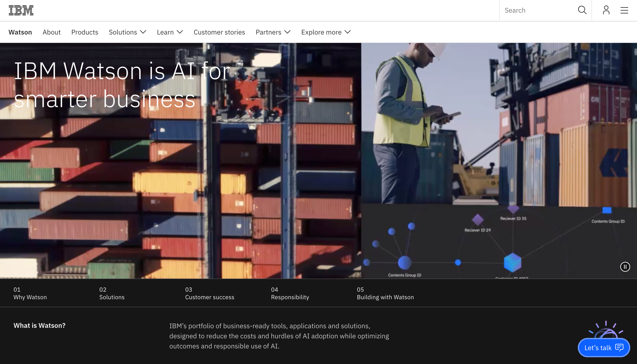
Task: Expand the Partners dropdown
Action: (x=273, y=32)
